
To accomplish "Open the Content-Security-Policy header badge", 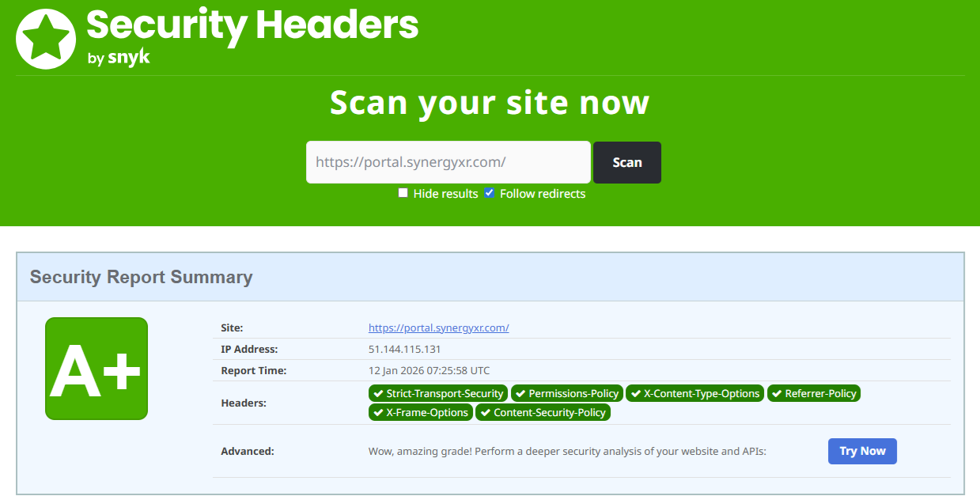I will tap(543, 413).
